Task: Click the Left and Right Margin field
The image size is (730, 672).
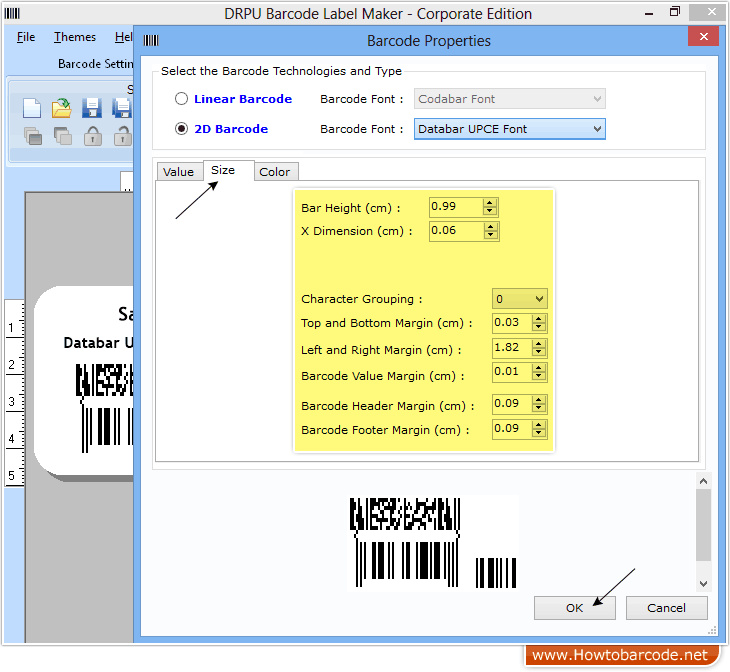Action: pos(512,347)
